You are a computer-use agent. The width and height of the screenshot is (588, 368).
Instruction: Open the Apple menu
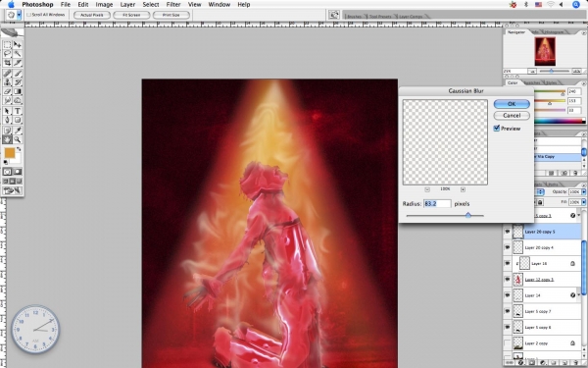pos(11,5)
